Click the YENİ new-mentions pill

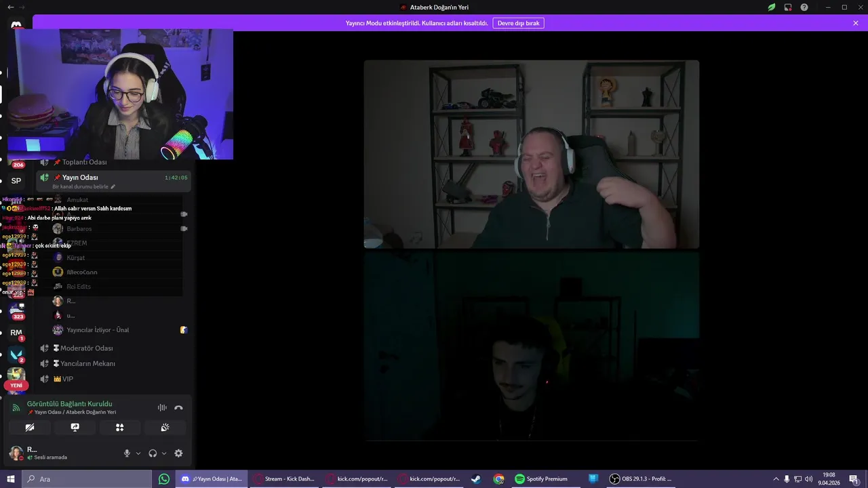point(16,385)
